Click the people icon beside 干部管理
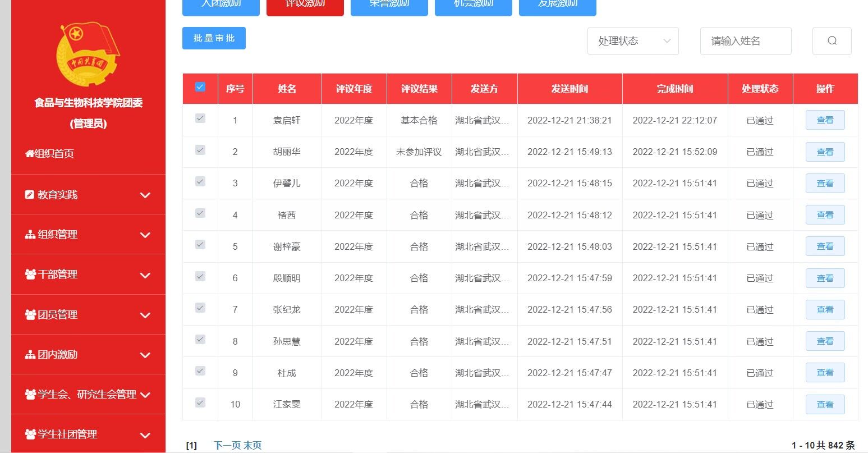Screen dimensions: 868x453 (30, 274)
